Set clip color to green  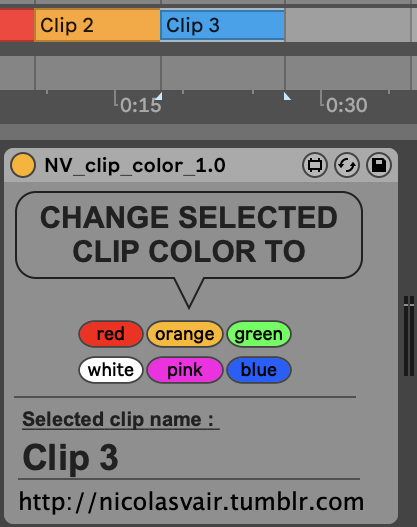click(259, 334)
